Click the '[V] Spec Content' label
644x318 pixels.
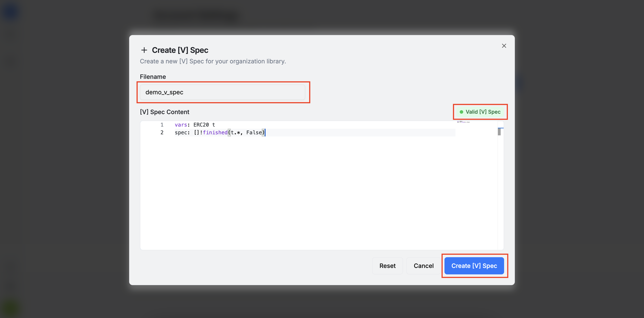click(164, 112)
